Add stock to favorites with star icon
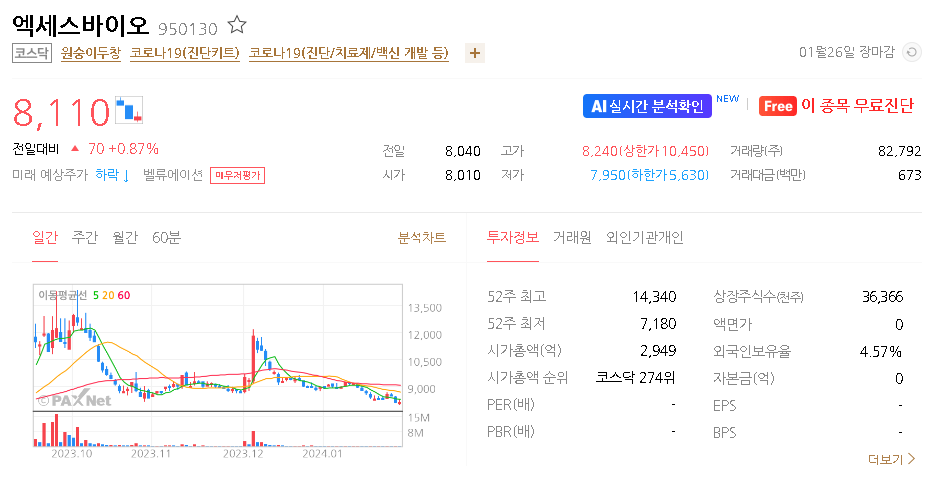 237,25
